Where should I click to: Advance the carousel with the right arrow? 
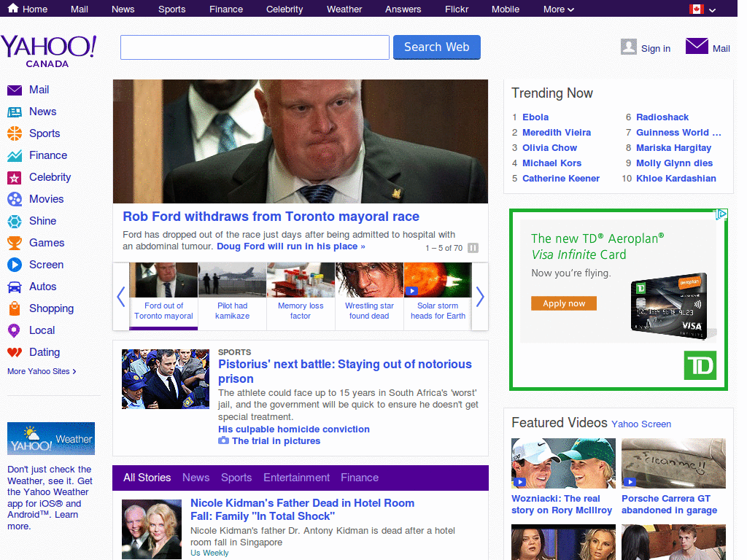(480, 297)
